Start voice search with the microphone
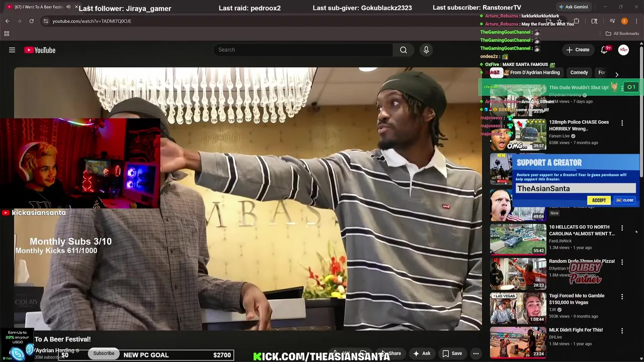Image resolution: width=644 pixels, height=362 pixels. click(x=426, y=50)
